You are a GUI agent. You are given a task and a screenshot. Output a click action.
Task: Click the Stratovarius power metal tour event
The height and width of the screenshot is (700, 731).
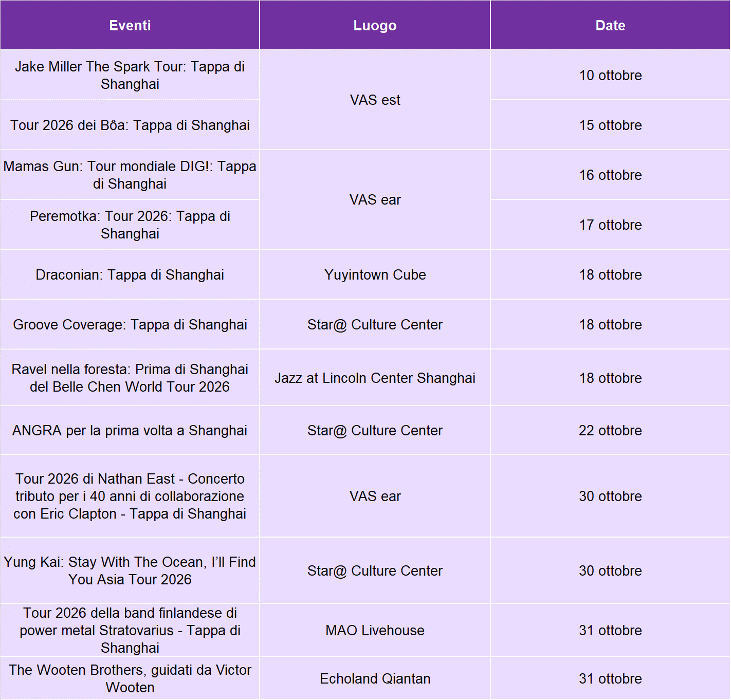click(130, 630)
